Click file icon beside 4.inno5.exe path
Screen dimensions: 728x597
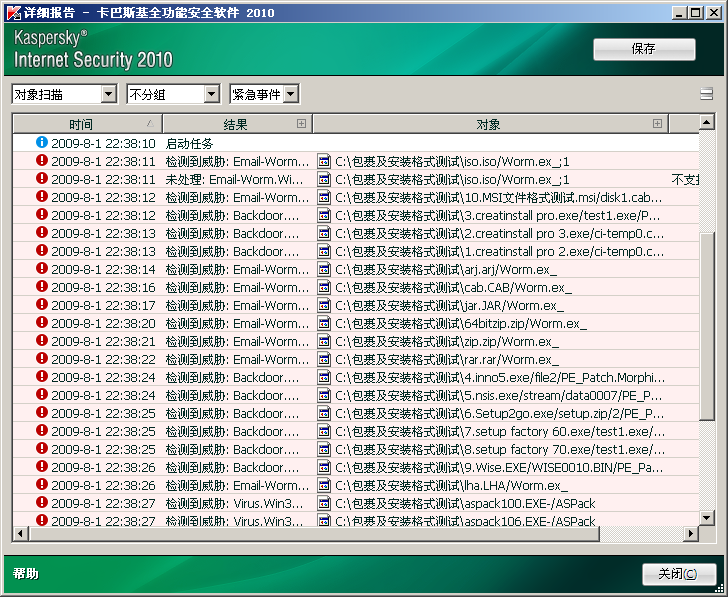[x=324, y=377]
